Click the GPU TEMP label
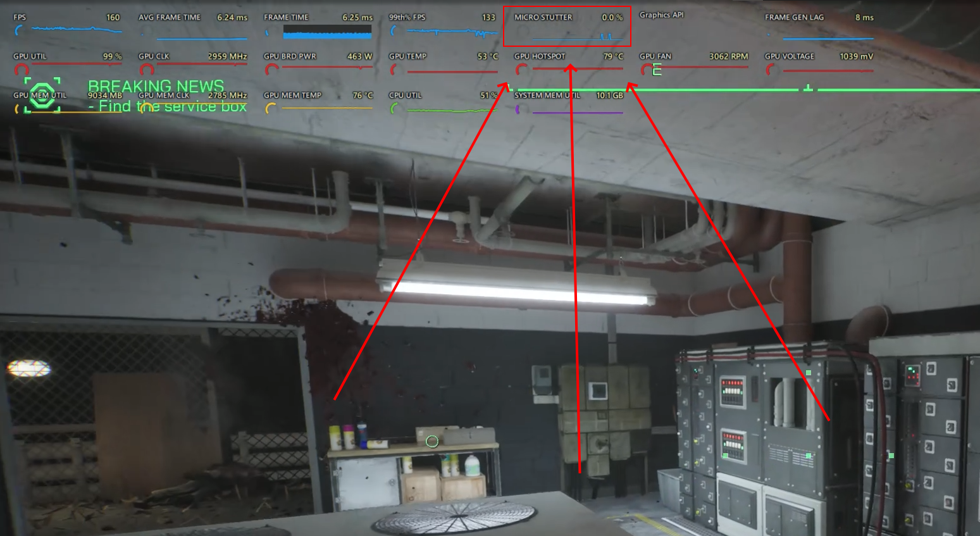Screen dimensions: 980x536 [408, 56]
